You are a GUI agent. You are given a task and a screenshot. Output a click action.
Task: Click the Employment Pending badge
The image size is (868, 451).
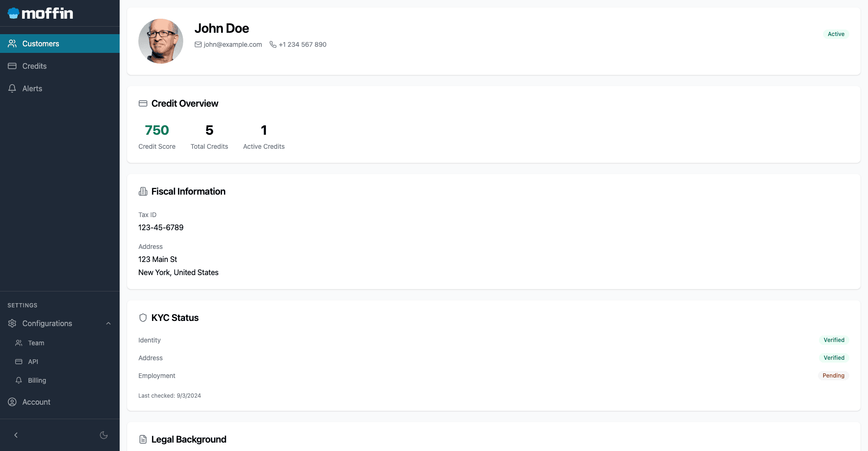833,376
